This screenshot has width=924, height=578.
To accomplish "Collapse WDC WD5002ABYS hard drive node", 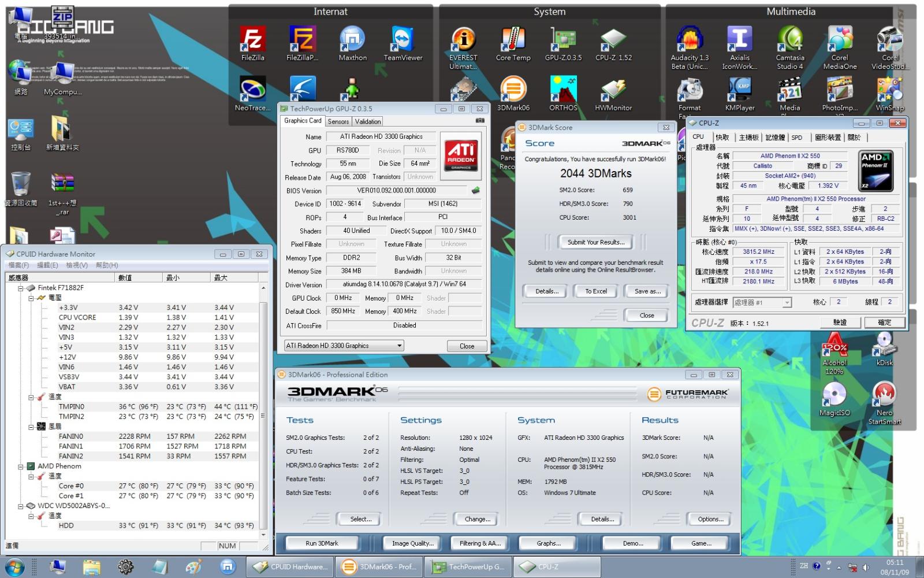I will (21, 506).
